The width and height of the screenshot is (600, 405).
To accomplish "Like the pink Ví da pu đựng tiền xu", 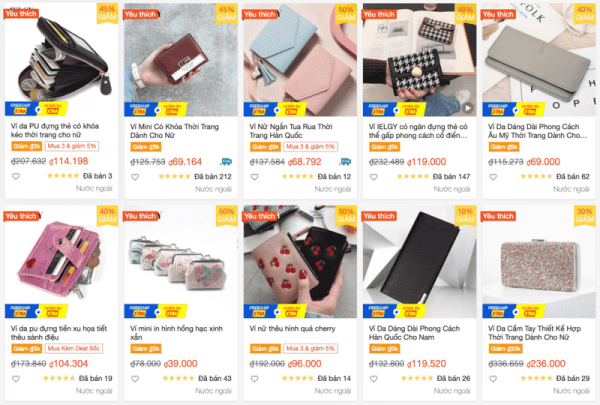I will (16, 379).
